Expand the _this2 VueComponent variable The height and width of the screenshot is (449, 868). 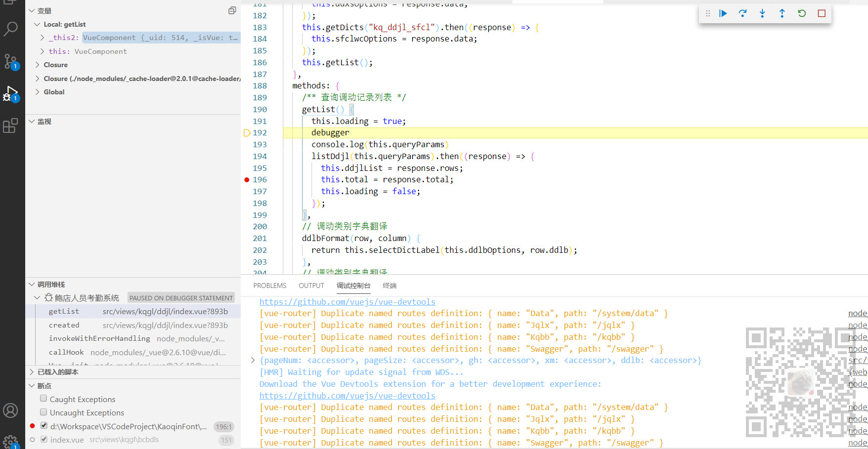pyautogui.click(x=42, y=37)
